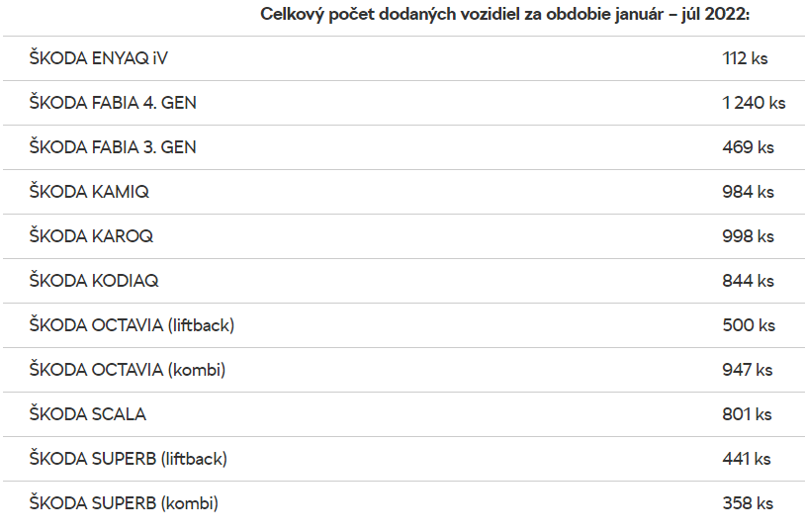Click the 358 ks value for SUPERB kombi
Viewport: 805px width, 532px height.
tap(748, 503)
